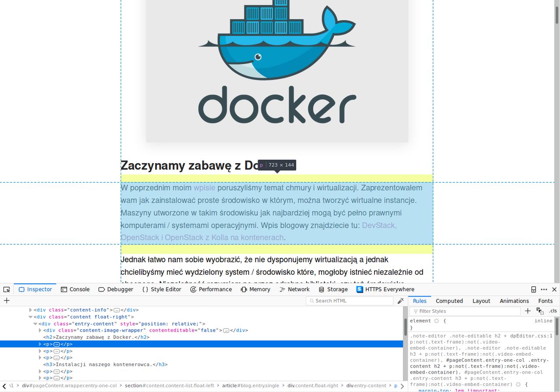Click the 'inline' label of element rule
This screenshot has width=560, height=392.
click(543, 321)
